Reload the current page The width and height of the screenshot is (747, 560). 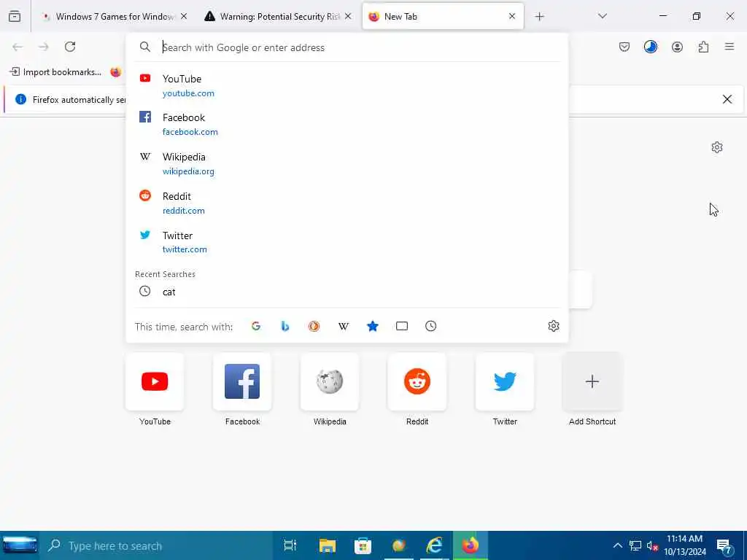70,47
